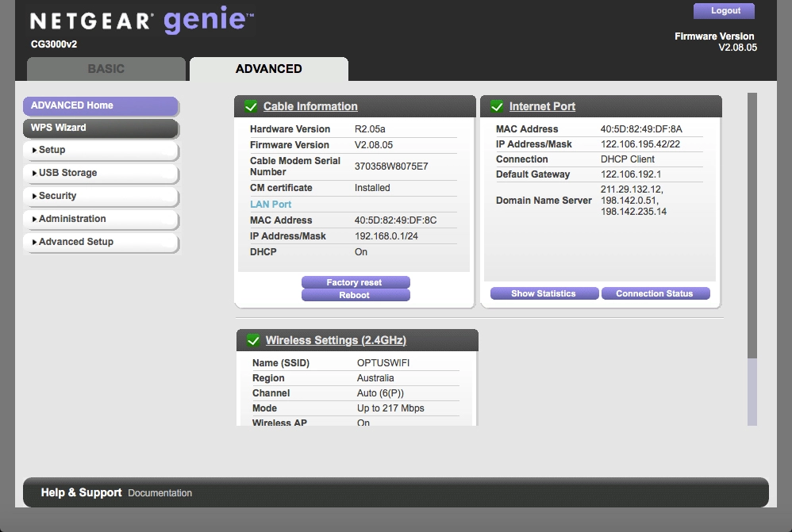The image size is (792, 532).
Task: Expand the Administration menu section
Action: tap(101, 219)
